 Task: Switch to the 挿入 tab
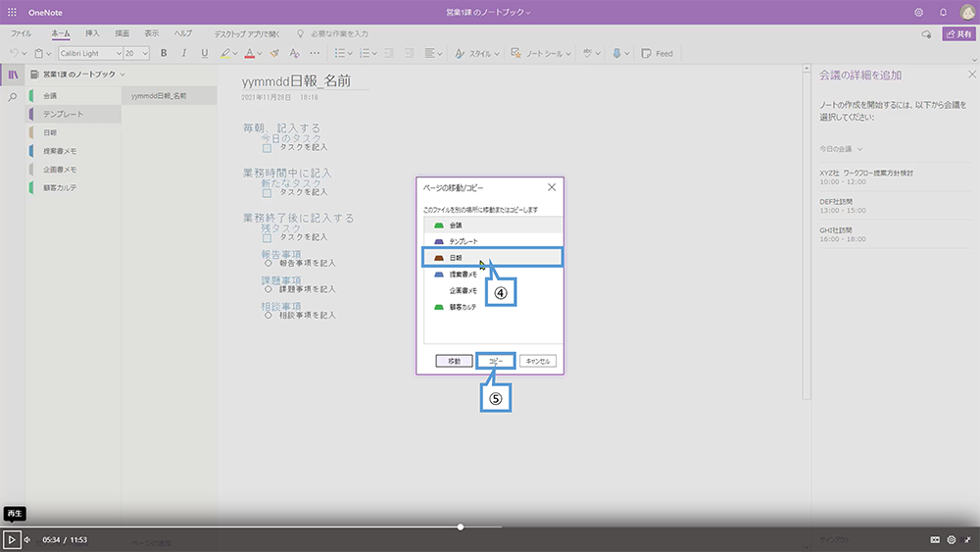point(92,33)
